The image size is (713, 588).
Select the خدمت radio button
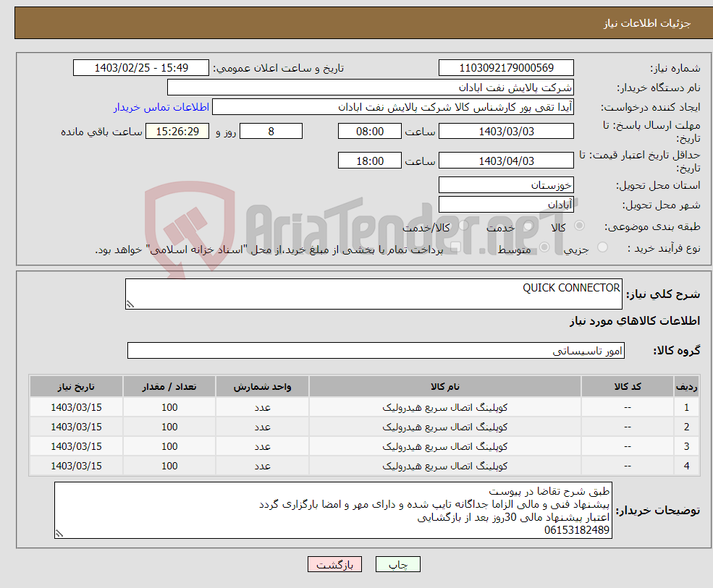[528, 226]
